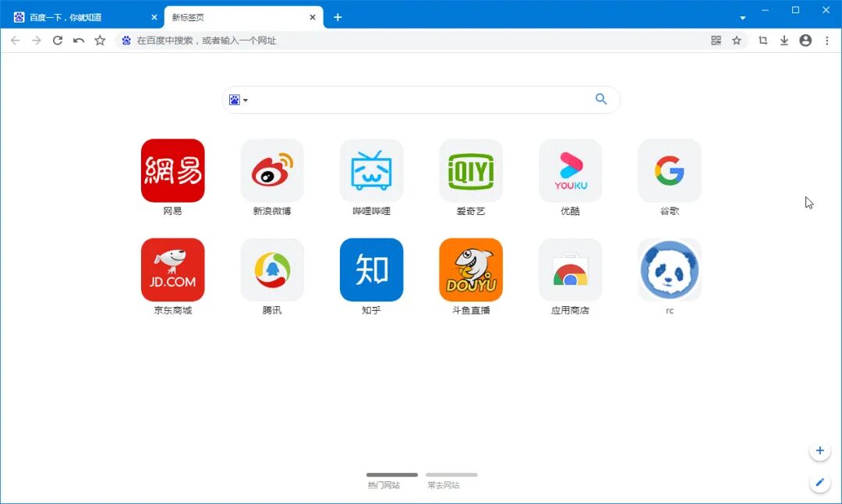
Task: Click the plus add-shortcut floating button
Action: (819, 450)
